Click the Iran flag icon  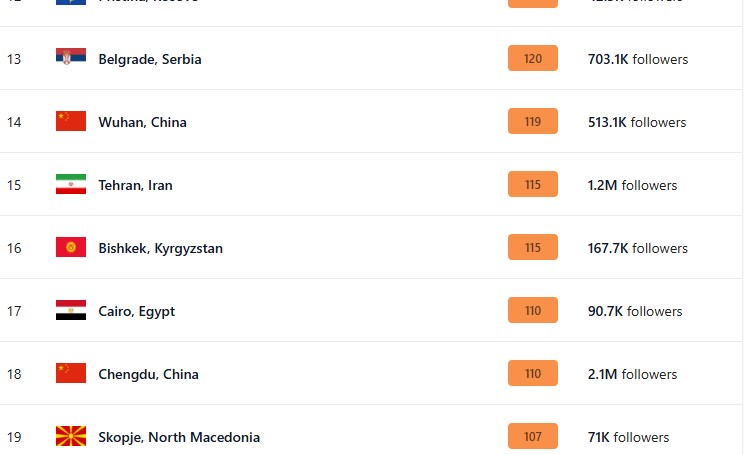pyautogui.click(x=71, y=184)
